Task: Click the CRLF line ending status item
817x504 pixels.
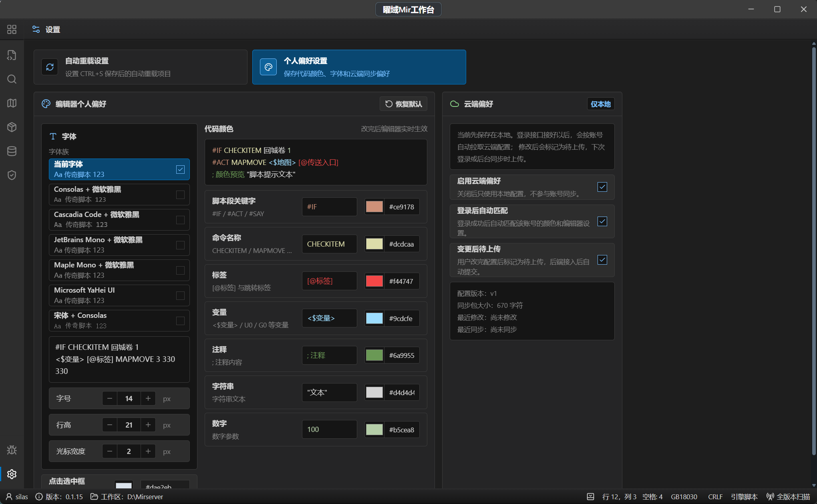Action: tap(715, 497)
